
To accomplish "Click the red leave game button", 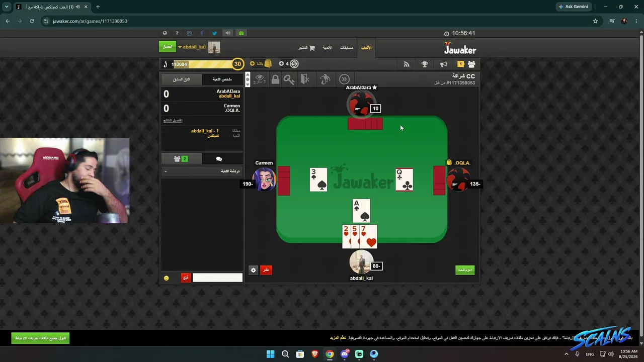I will click(266, 270).
